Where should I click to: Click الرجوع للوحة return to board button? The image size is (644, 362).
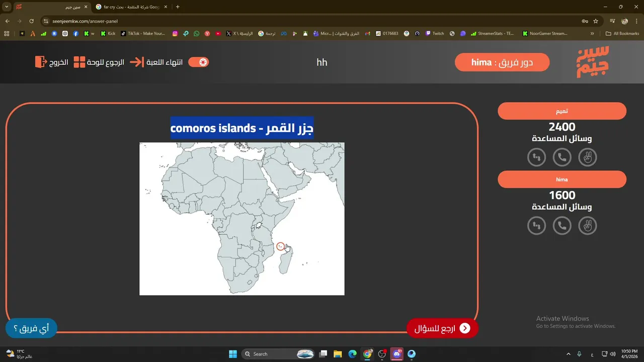(99, 62)
